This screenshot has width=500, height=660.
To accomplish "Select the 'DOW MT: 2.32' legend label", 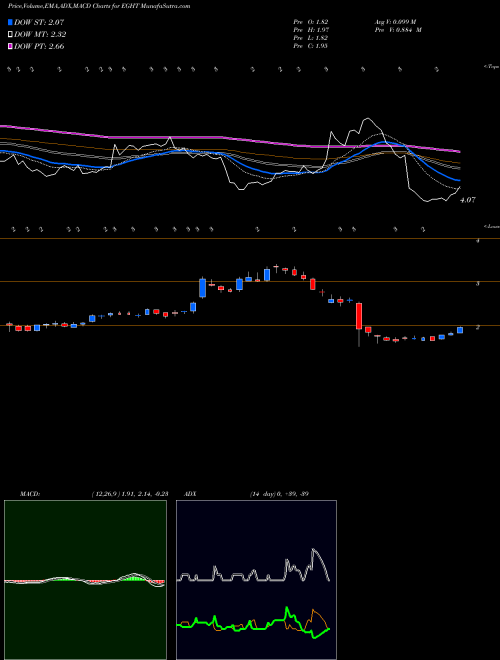I will click(40, 35).
